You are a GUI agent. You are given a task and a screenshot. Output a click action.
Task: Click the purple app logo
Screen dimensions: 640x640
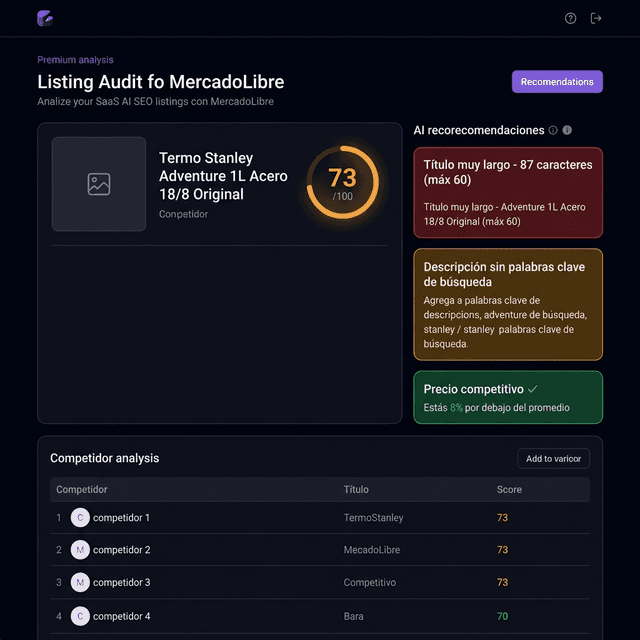(x=45, y=18)
